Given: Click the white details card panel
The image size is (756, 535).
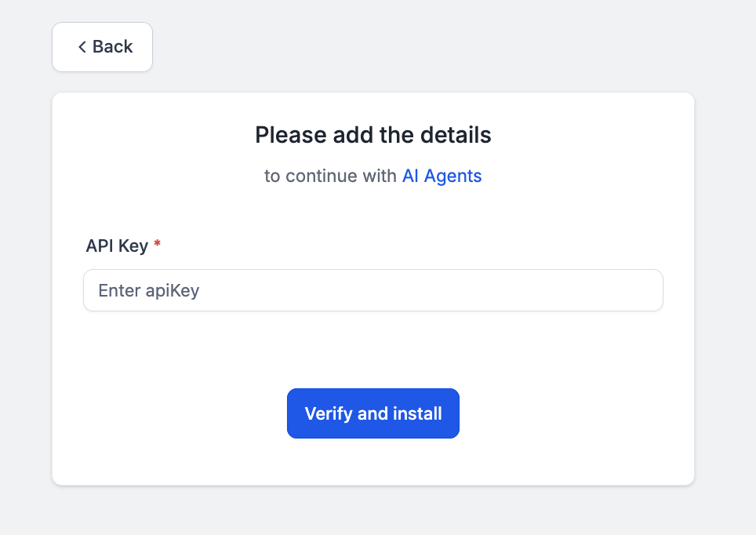Looking at the screenshot, I should tap(373, 353).
